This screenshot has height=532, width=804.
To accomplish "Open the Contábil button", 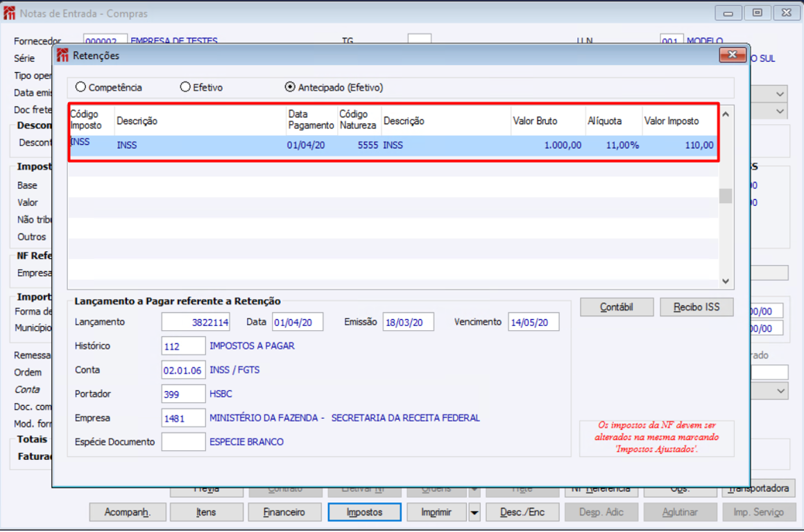I will (x=617, y=307).
